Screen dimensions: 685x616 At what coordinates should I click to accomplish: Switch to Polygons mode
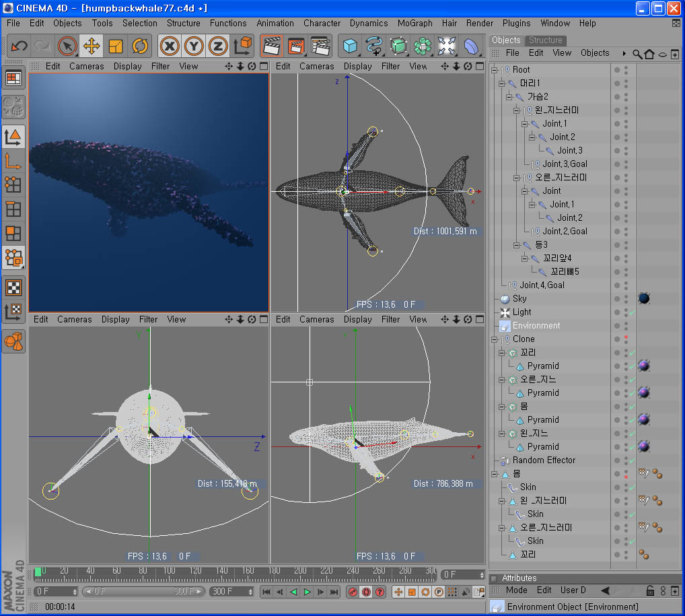pos(13,234)
